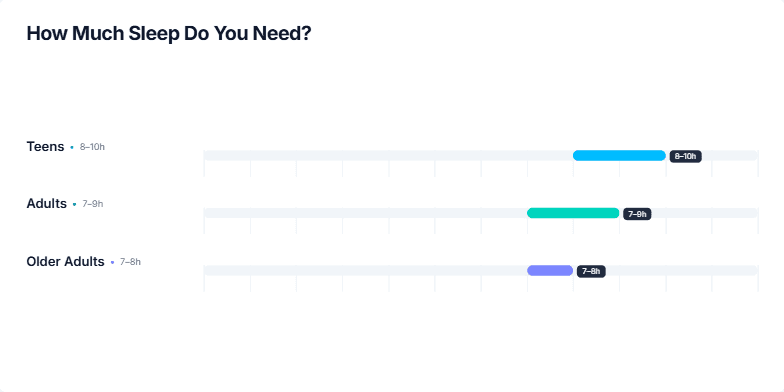Click the 8–10h text beside Teens label
The image size is (784, 392).
[x=92, y=147]
